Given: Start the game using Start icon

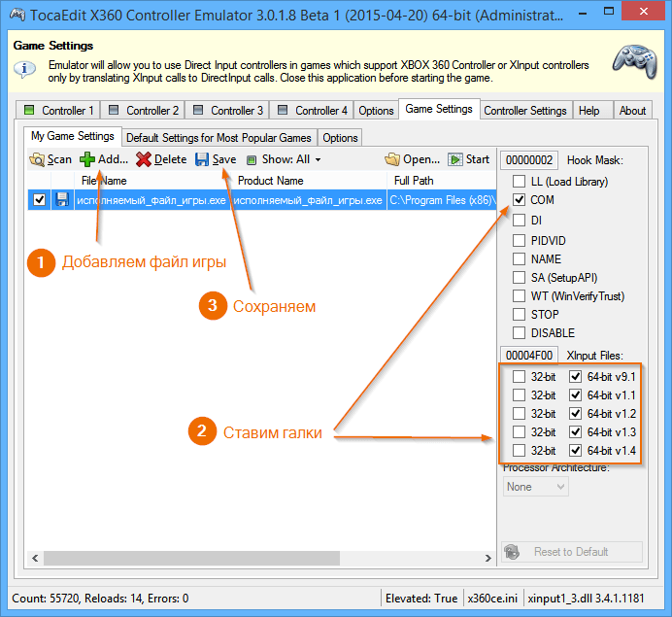Looking at the screenshot, I should (455, 159).
